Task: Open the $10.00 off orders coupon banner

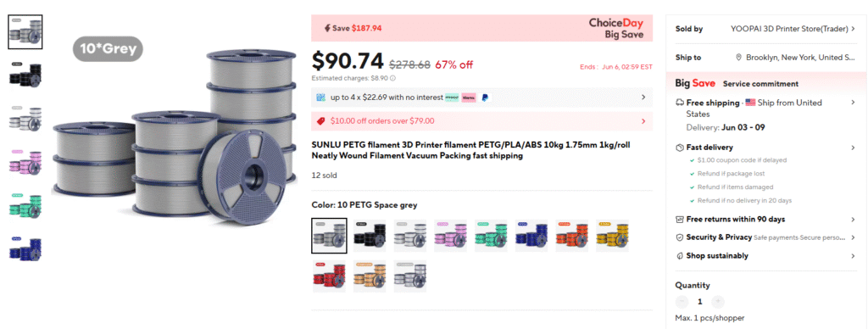Action: (481, 120)
